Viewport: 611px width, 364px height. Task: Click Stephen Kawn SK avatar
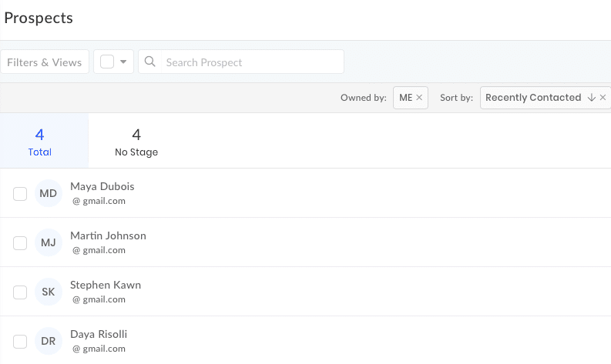49,292
